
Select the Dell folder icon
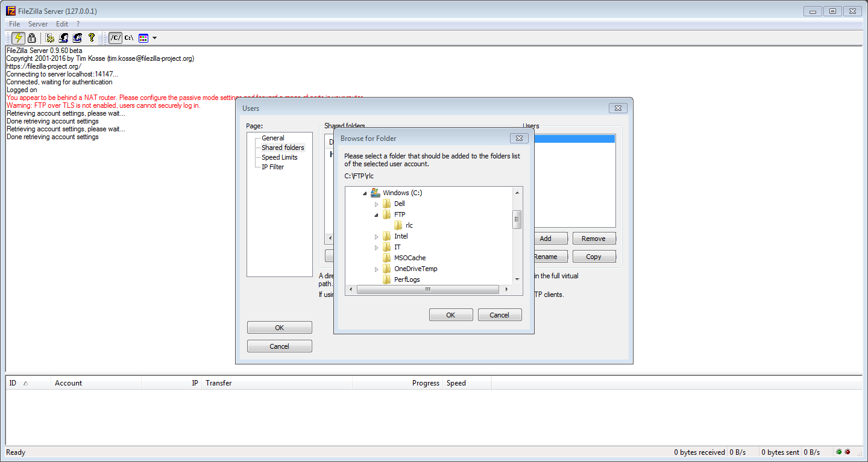tap(387, 204)
